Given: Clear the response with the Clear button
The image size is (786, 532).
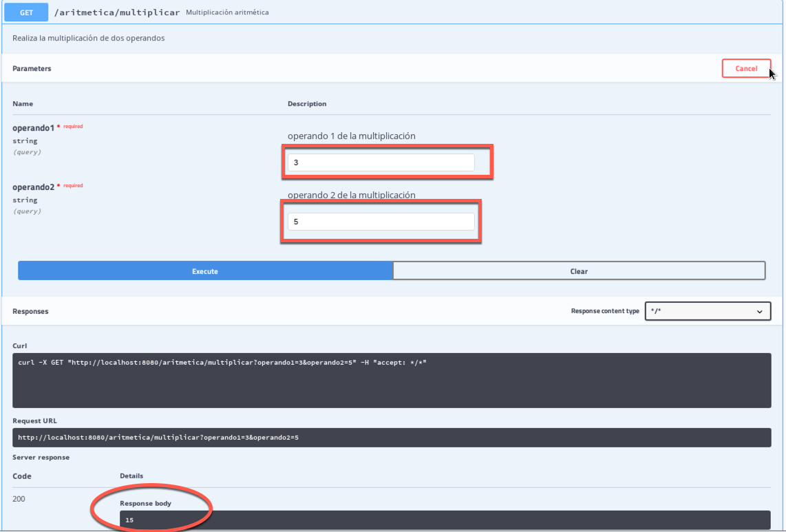Looking at the screenshot, I should pos(579,271).
